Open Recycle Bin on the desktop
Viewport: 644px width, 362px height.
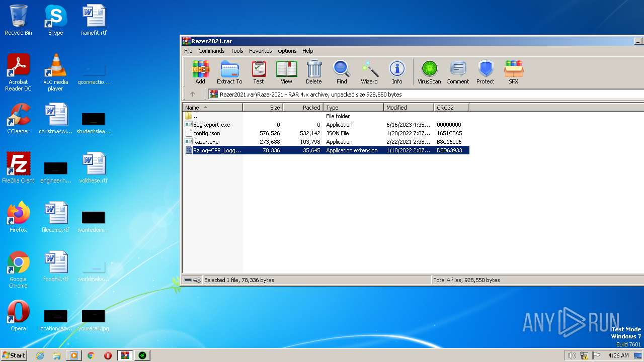(18, 20)
